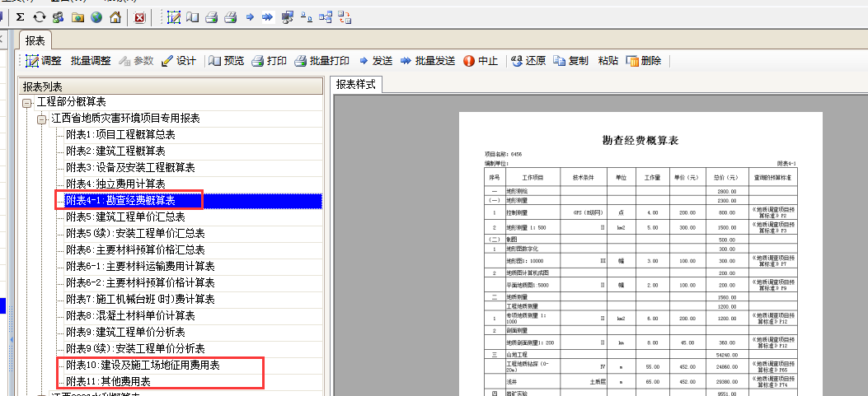
Task: Click the refresh arrows icon in top toolbar
Action: pos(39,16)
